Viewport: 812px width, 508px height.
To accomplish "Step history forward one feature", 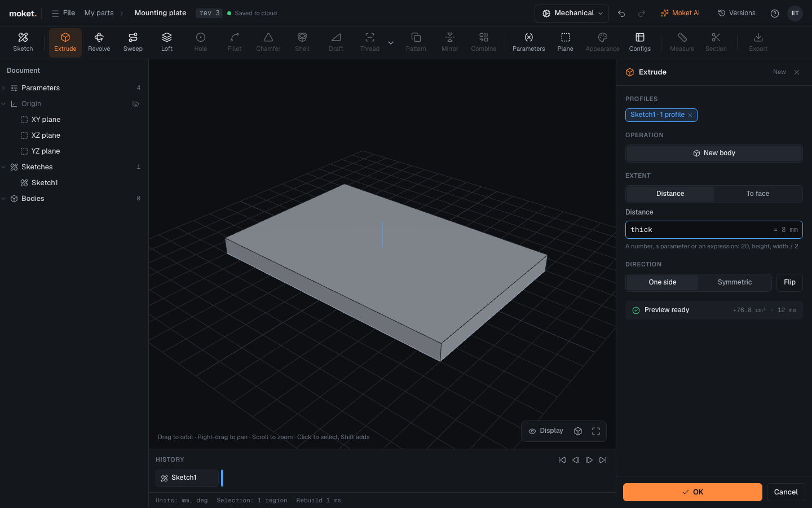I will [589, 460].
